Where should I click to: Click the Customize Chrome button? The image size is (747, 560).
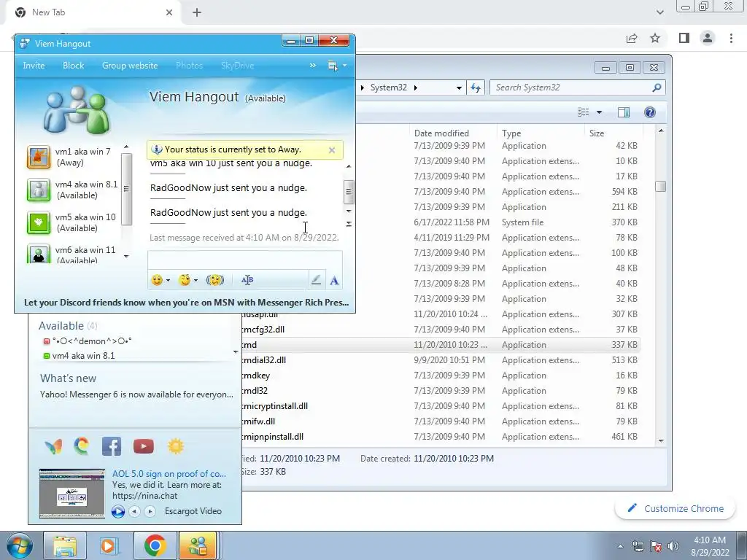(676, 508)
